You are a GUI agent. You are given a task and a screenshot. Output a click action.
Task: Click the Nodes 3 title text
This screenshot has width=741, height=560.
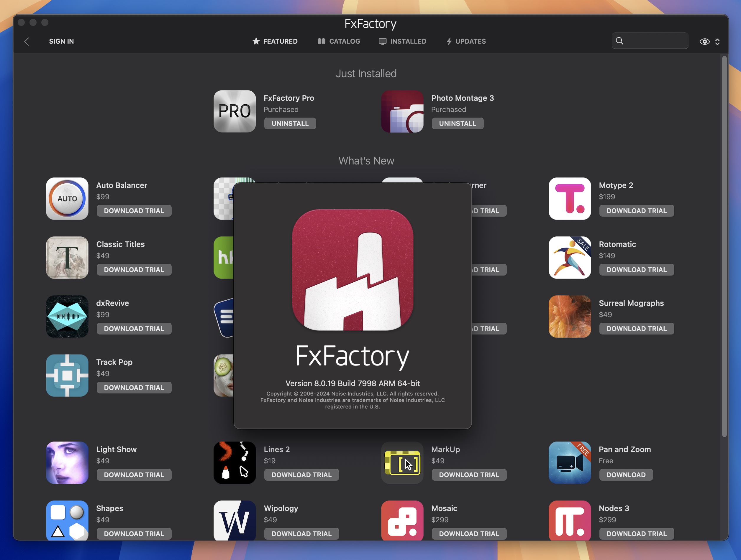tap(614, 508)
